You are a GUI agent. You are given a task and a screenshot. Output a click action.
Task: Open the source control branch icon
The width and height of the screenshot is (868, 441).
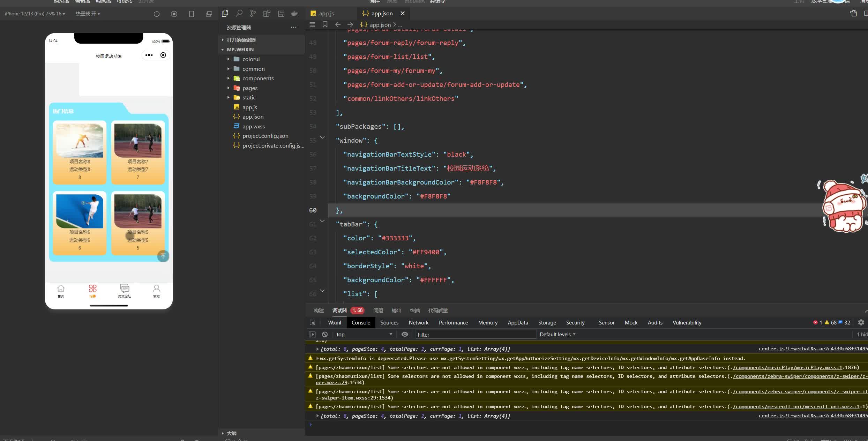pos(253,14)
